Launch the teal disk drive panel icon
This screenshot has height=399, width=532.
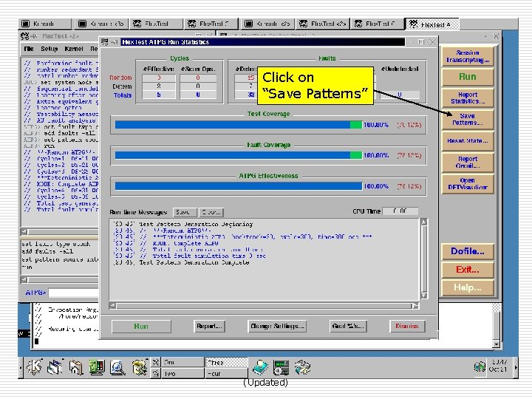(x=260, y=367)
